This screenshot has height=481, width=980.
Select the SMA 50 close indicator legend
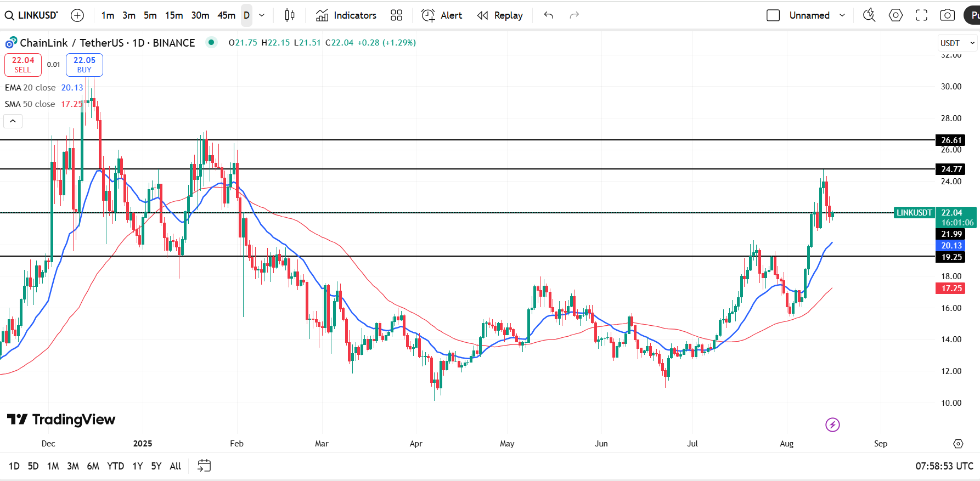click(x=44, y=104)
